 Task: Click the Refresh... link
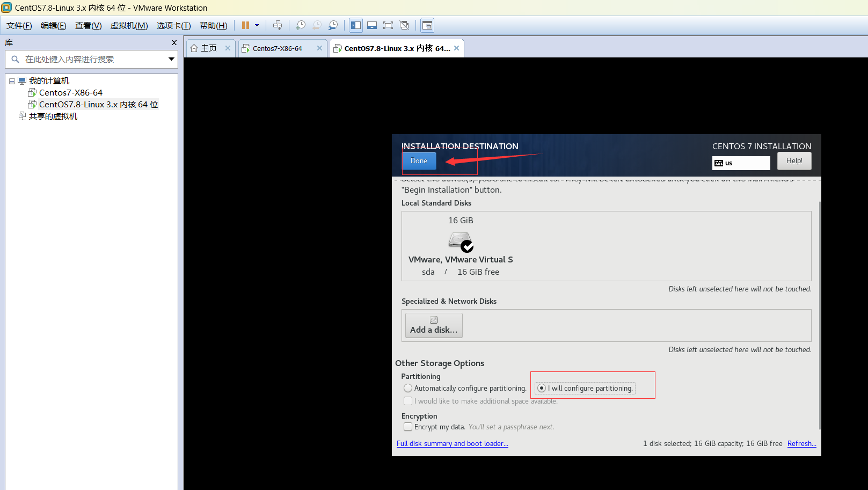pyautogui.click(x=801, y=443)
